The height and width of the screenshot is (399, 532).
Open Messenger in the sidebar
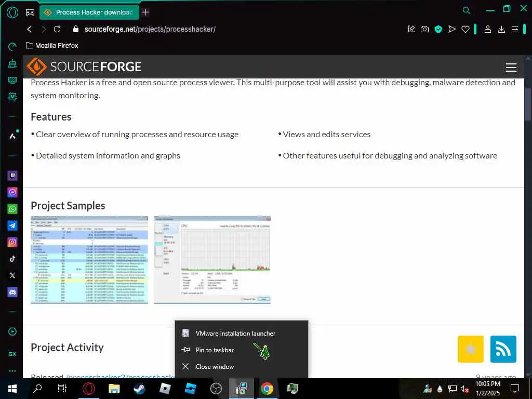point(12,192)
